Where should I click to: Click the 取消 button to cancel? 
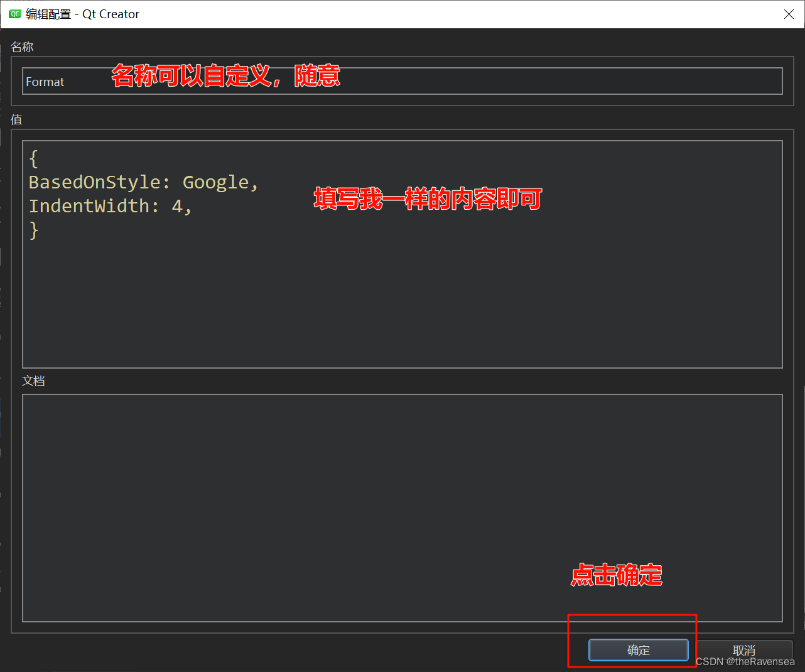click(744, 650)
